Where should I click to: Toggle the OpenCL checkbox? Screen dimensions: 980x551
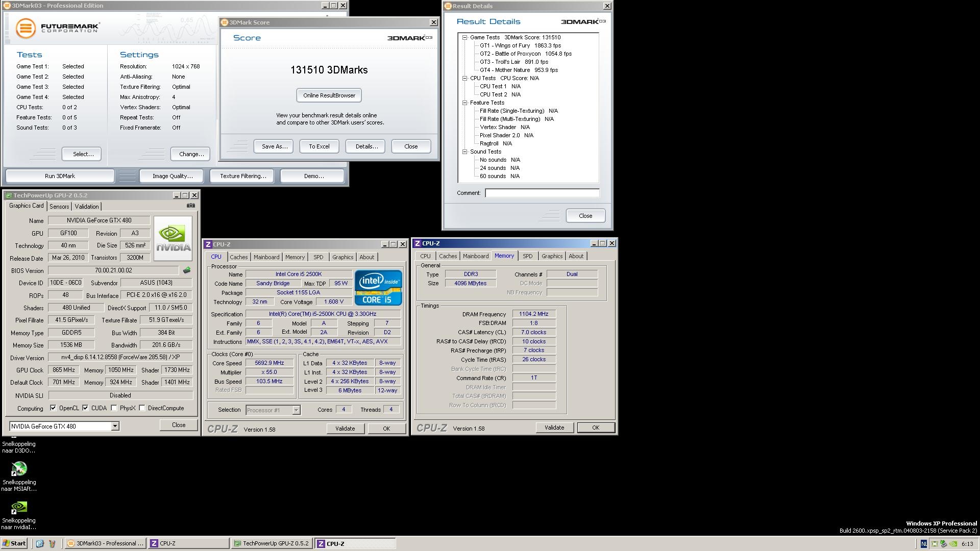53,408
